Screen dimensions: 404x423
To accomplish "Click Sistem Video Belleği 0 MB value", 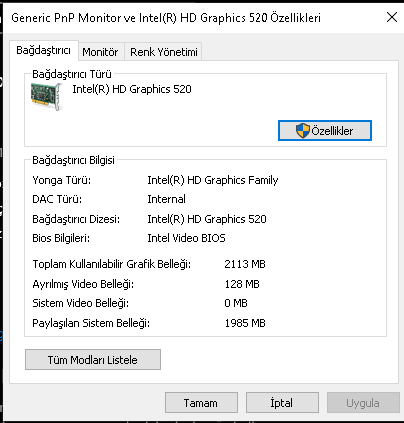I will (x=236, y=303).
